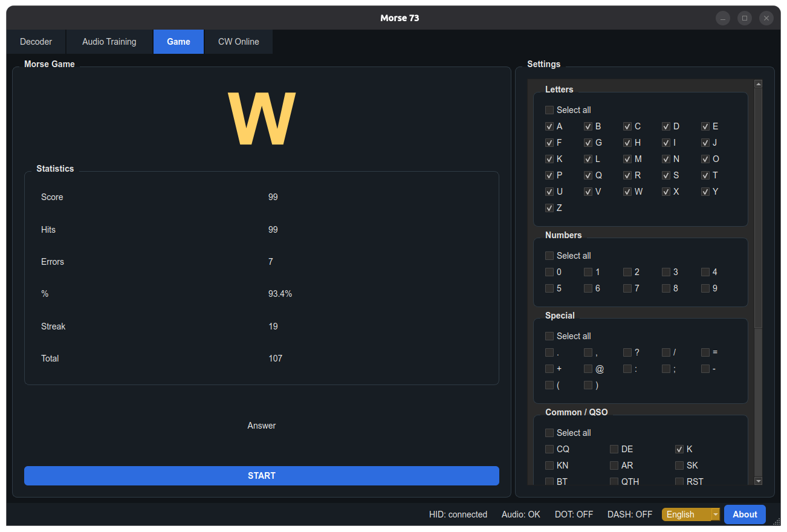Screen dimensions: 787x532
Task: Open the English language dropdown
Action: point(691,514)
